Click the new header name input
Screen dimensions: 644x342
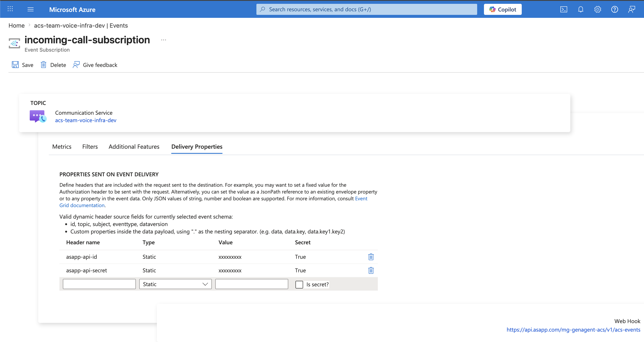(x=99, y=284)
